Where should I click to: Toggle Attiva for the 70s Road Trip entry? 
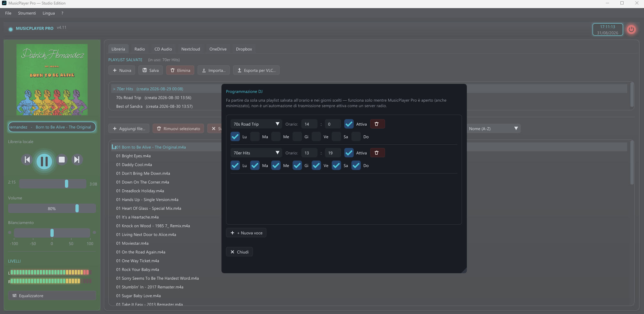[x=349, y=124]
